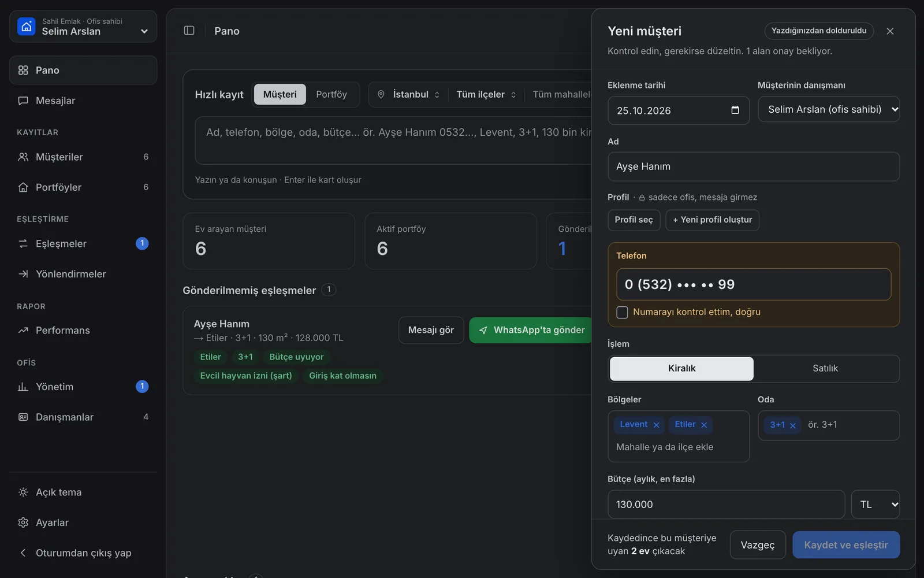924x578 pixels.
Task: Click Vazgeç to cancel
Action: [758, 545]
